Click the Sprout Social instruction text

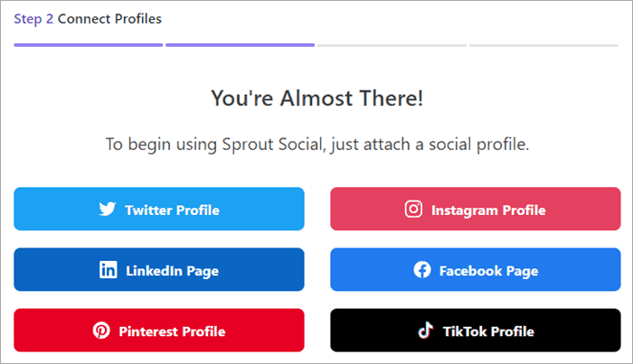[x=316, y=144]
